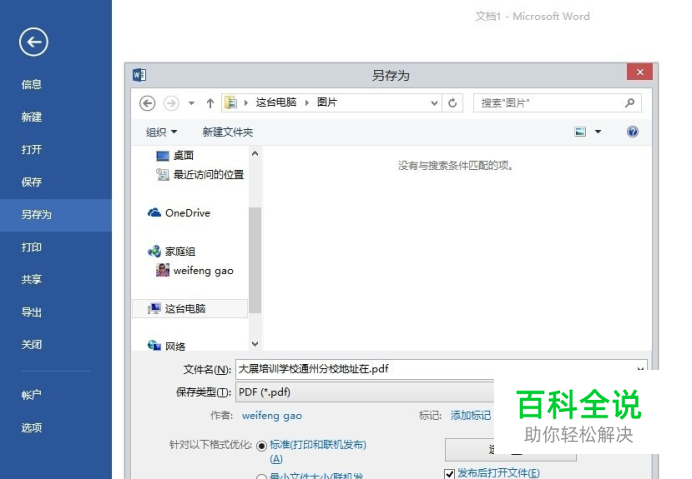Click the navigation pane scrollbar thumb
Viewport: 692px width, 479px height.
[x=255, y=260]
